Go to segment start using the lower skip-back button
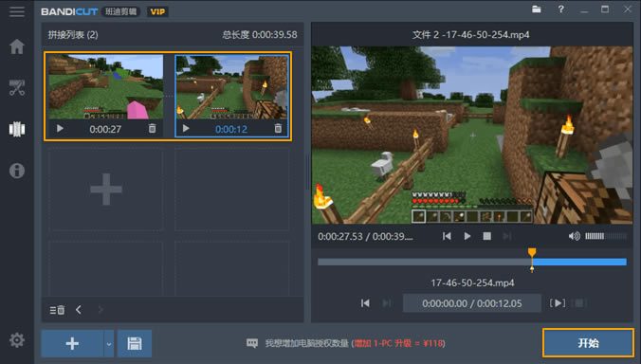 click(x=365, y=303)
